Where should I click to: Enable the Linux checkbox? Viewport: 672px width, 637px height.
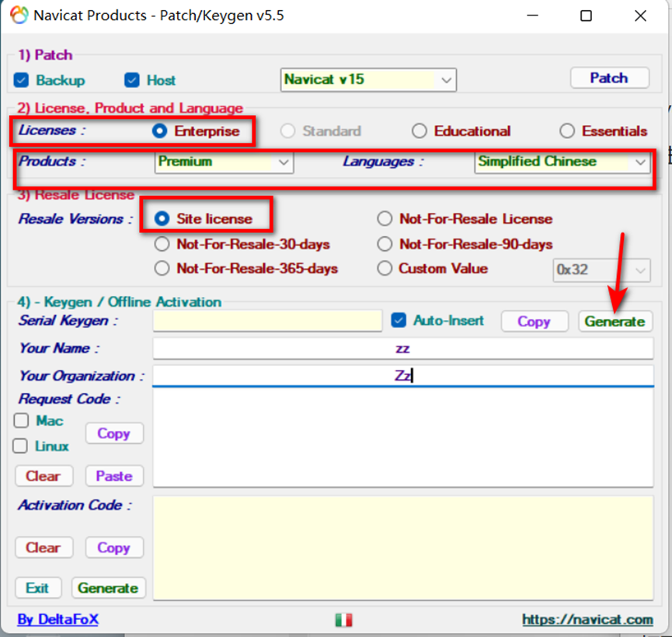20,446
